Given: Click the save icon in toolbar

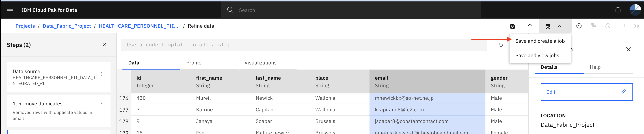Looking at the screenshot, I should click(512, 26).
